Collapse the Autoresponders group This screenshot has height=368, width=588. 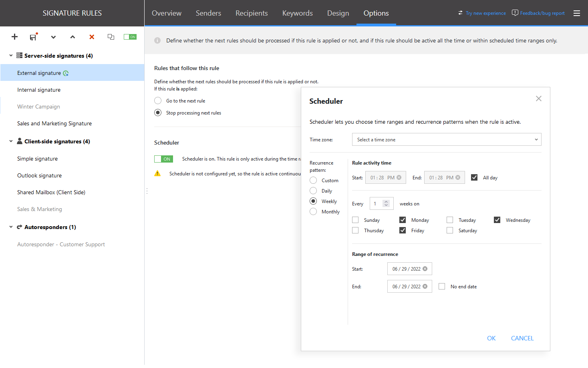(x=10, y=227)
